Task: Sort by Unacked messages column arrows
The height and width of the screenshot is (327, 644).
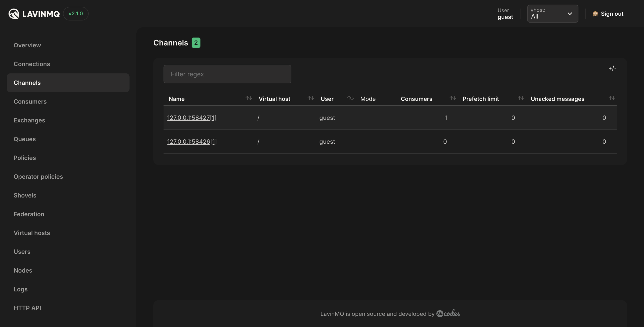Action: 612,98
